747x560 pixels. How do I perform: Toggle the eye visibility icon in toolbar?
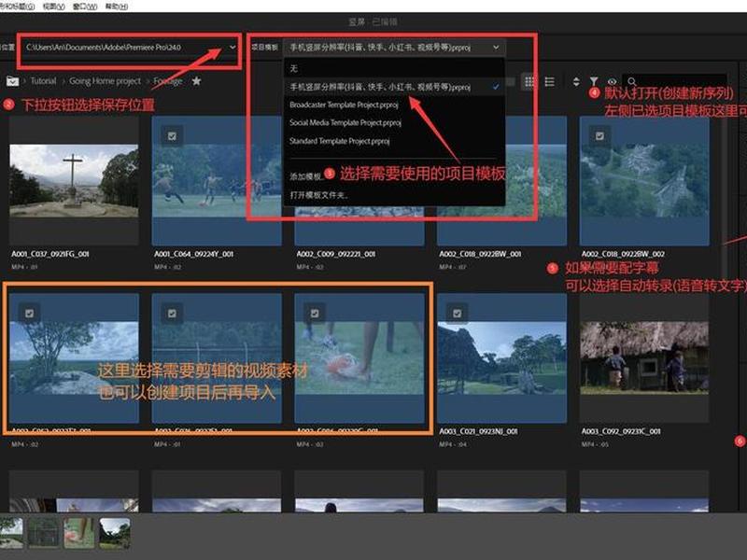click(x=613, y=82)
